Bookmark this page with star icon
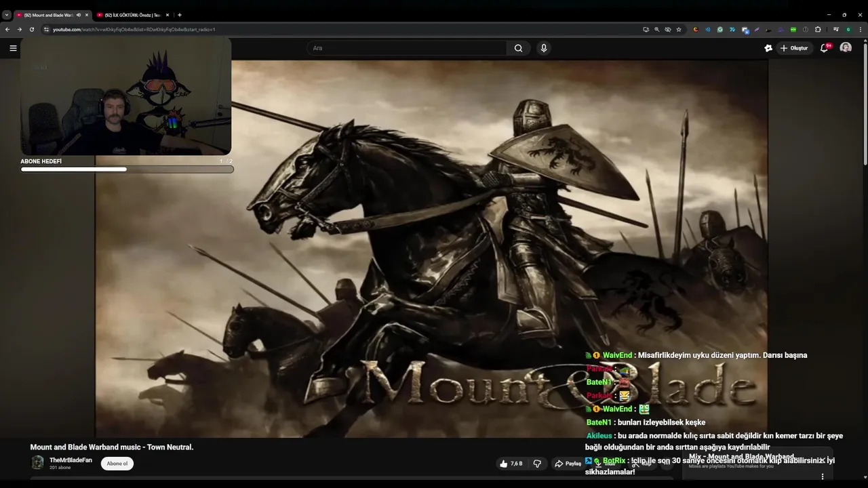The width and height of the screenshot is (868, 488). coord(679,29)
